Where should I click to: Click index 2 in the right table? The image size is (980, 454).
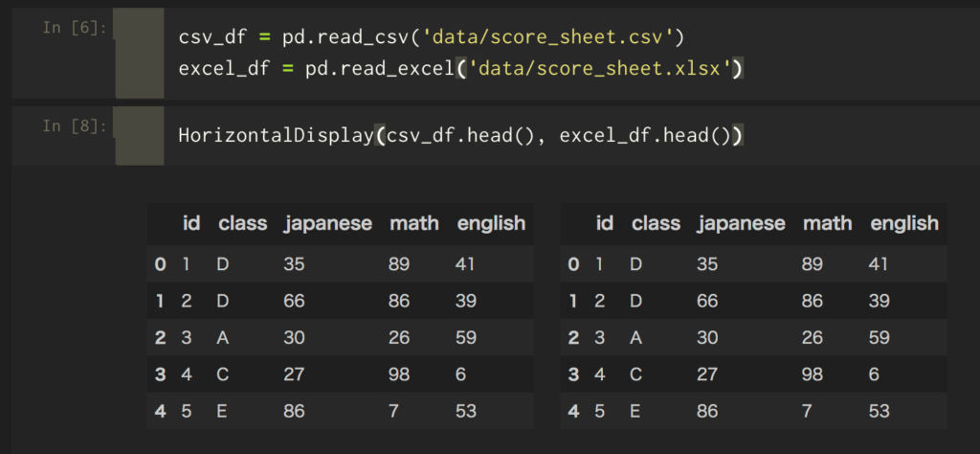coord(574,338)
